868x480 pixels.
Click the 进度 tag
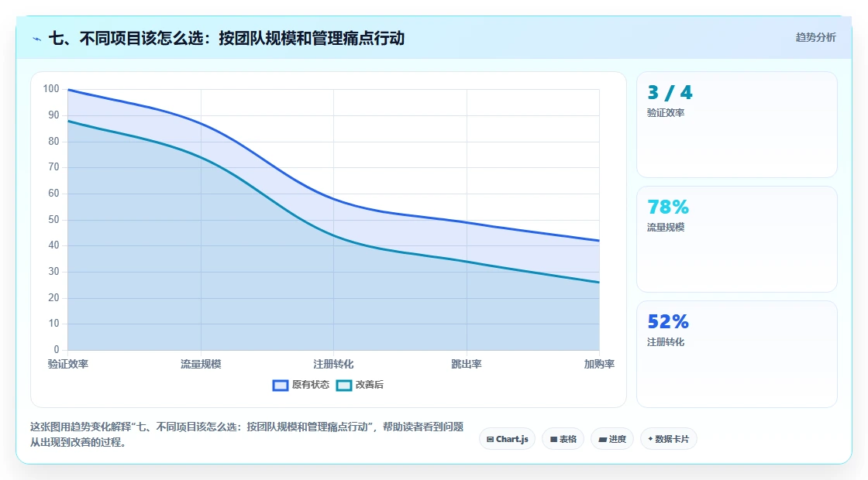pos(612,439)
